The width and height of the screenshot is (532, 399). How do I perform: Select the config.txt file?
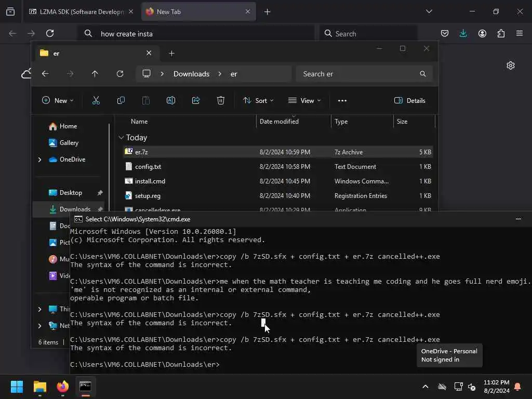point(278,167)
